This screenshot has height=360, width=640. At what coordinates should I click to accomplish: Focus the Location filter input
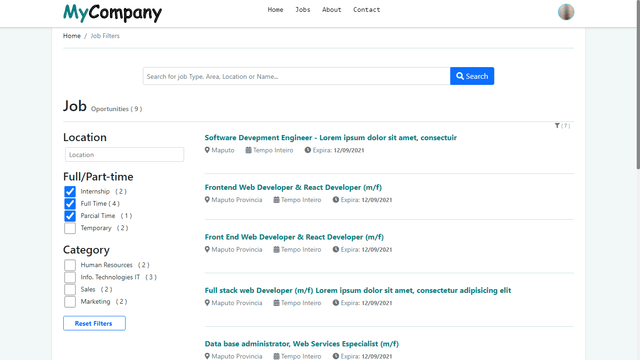click(124, 155)
